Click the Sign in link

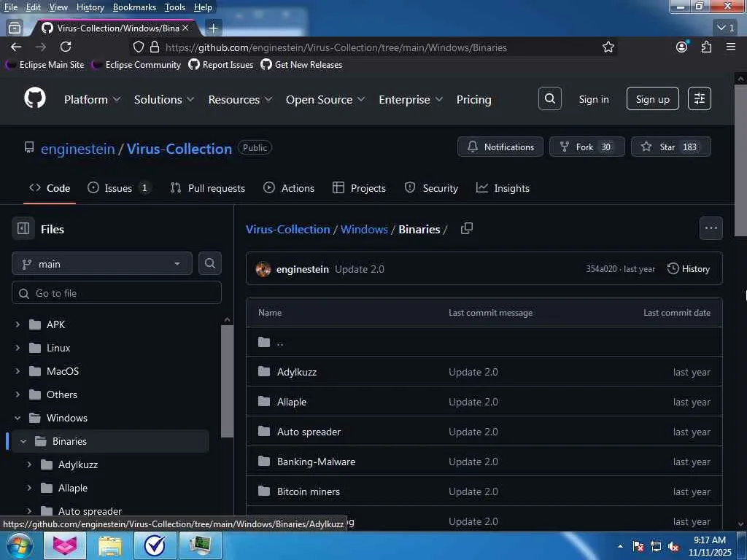(594, 99)
